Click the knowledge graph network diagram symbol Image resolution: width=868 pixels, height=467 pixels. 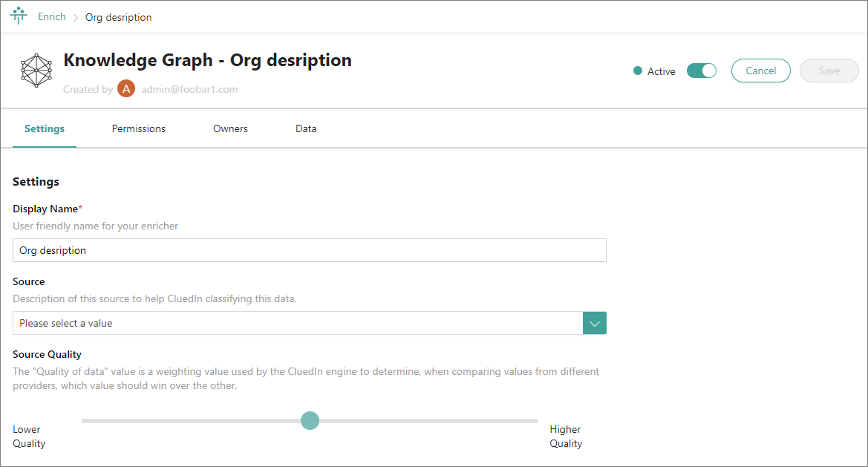[x=36, y=70]
